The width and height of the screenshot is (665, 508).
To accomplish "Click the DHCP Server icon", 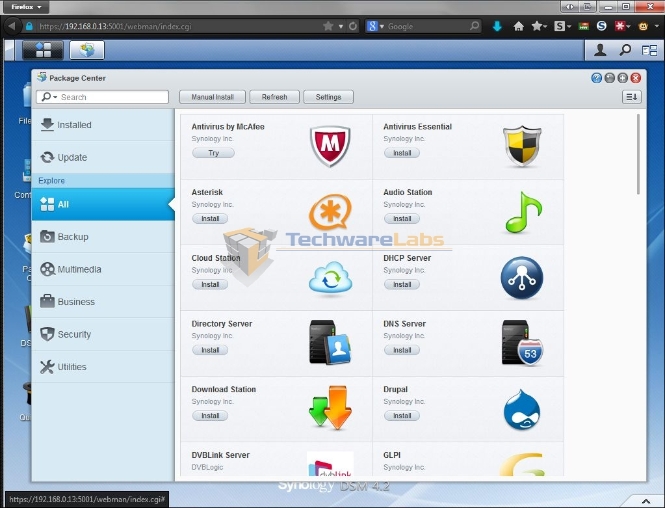I will click(522, 278).
